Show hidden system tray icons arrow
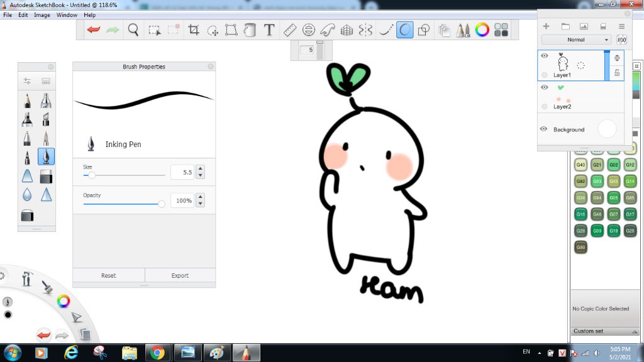 539,353
